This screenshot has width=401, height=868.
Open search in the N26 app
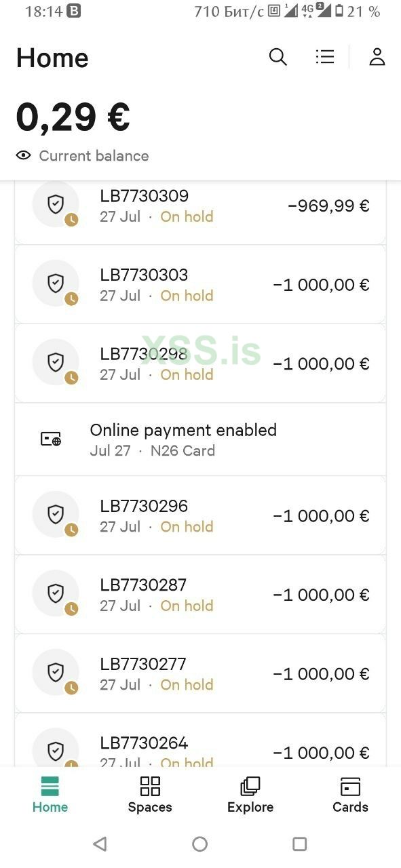coord(278,57)
